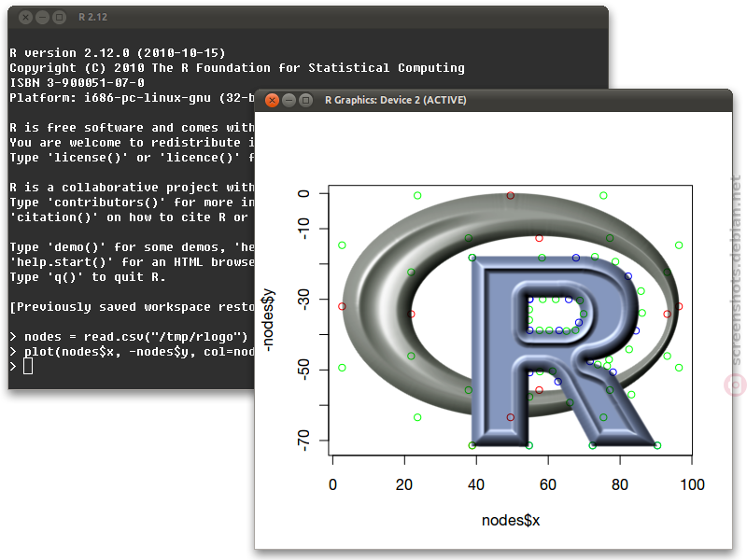
Task: Click the R logo image in the plot
Action: click(x=510, y=320)
